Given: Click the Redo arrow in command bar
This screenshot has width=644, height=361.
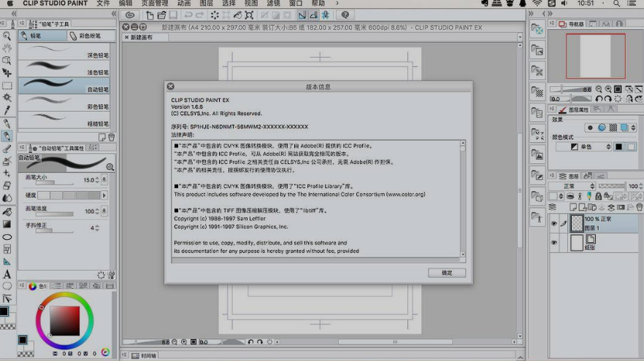Looking at the screenshot, I should [x=199, y=15].
